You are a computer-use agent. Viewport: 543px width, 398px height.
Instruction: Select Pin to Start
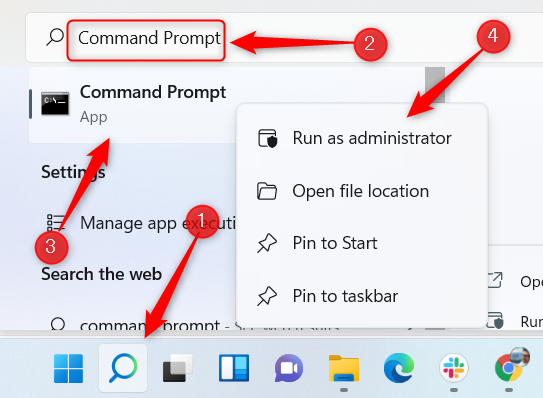point(362,243)
